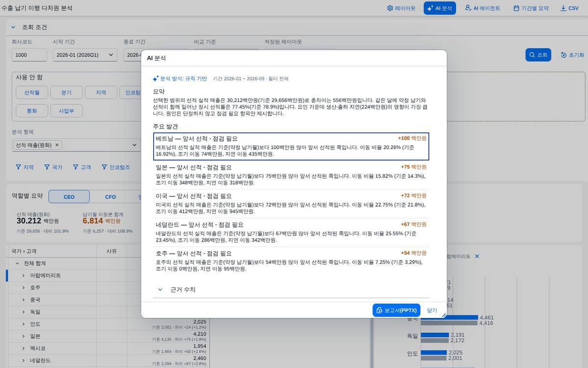Expand the 중국 tree row

[23, 300]
